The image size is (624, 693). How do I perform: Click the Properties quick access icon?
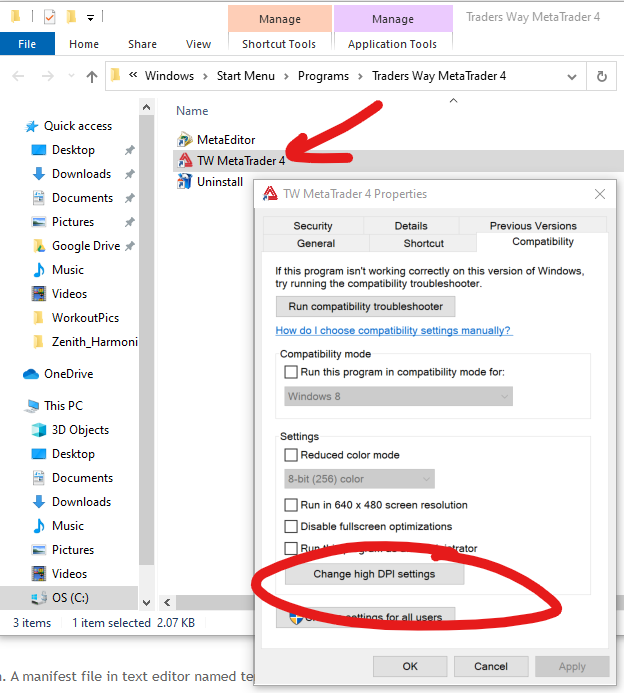49,17
